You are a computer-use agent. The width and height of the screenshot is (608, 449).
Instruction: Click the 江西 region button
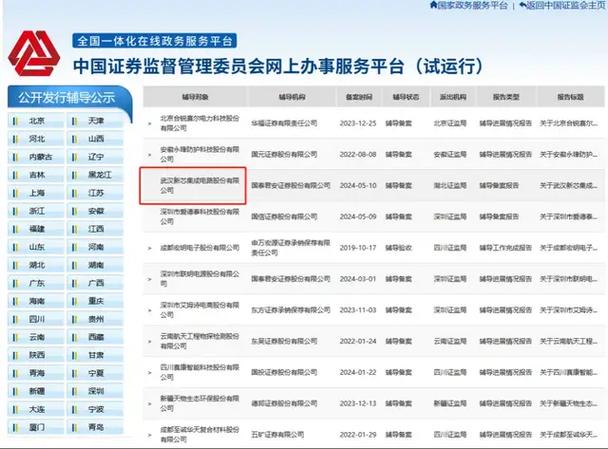pos(95,229)
